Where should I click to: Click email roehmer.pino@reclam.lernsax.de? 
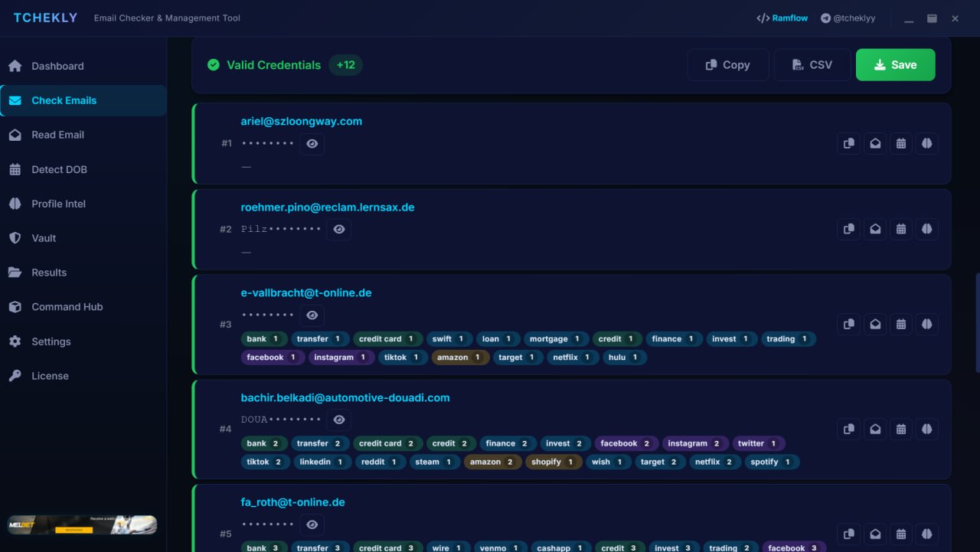[328, 207]
